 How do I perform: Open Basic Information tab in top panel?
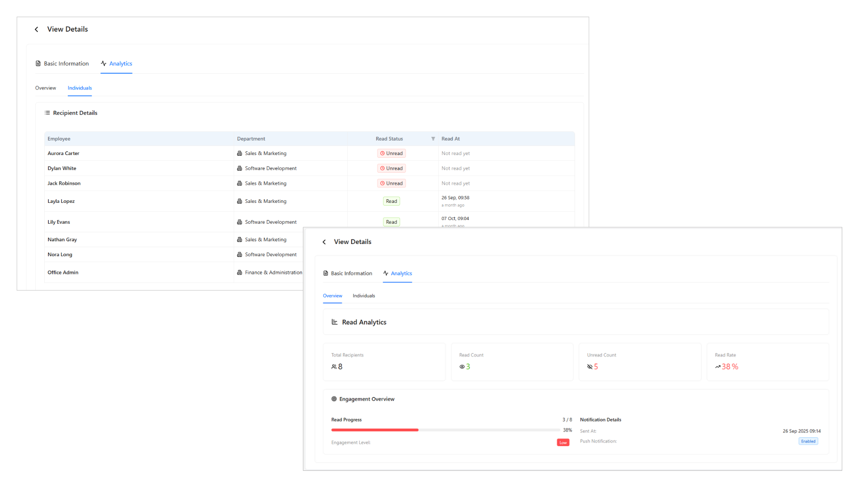[62, 64]
